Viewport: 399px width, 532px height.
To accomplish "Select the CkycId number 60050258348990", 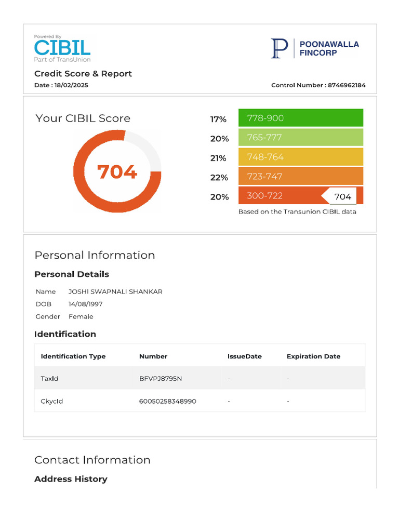I will (167, 401).
